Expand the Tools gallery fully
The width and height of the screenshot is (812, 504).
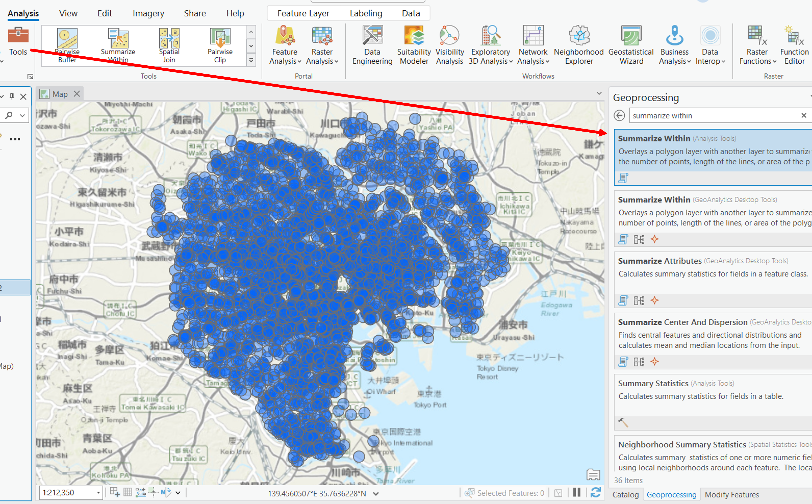(251, 60)
